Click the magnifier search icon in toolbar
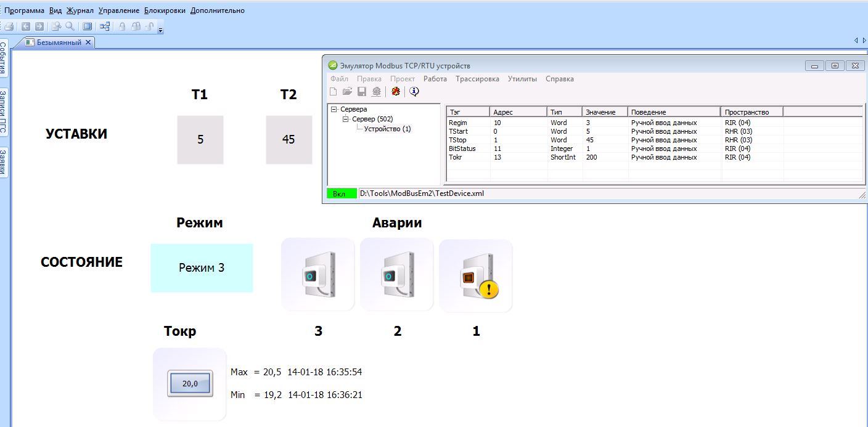The width and height of the screenshot is (868, 427). coord(70,26)
